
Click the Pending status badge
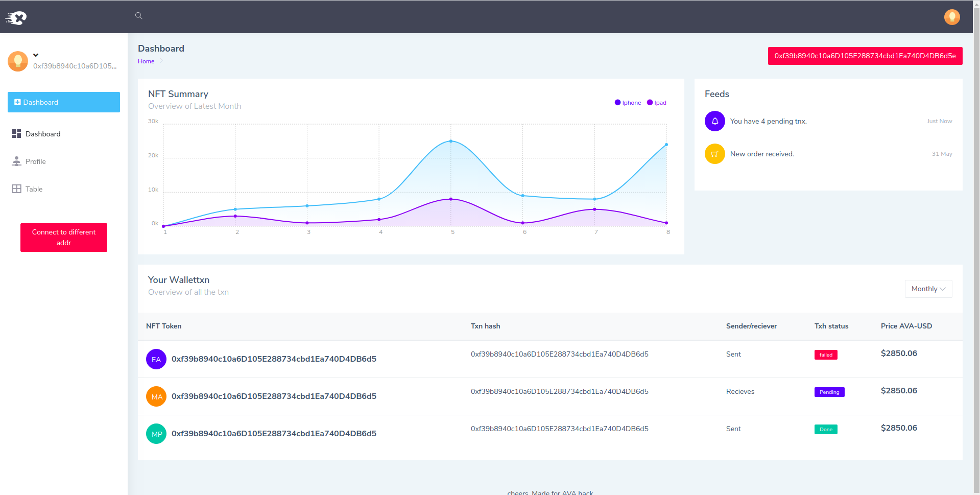(829, 392)
